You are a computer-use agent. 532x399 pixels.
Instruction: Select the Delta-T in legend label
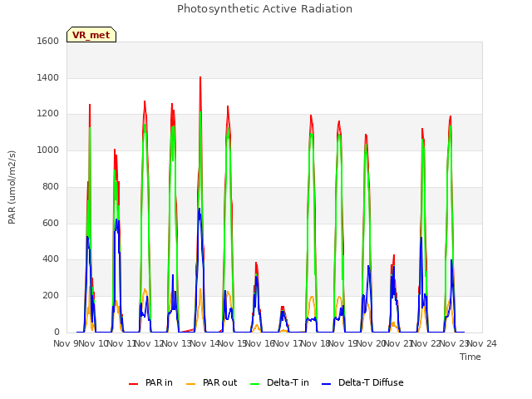click(288, 382)
